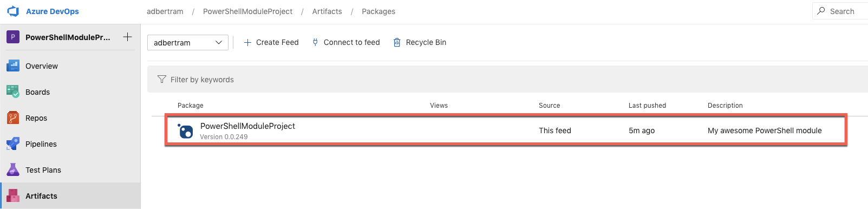Click the PowerShellModuleProject package icon
This screenshot has width=868, height=209.
[x=185, y=131]
